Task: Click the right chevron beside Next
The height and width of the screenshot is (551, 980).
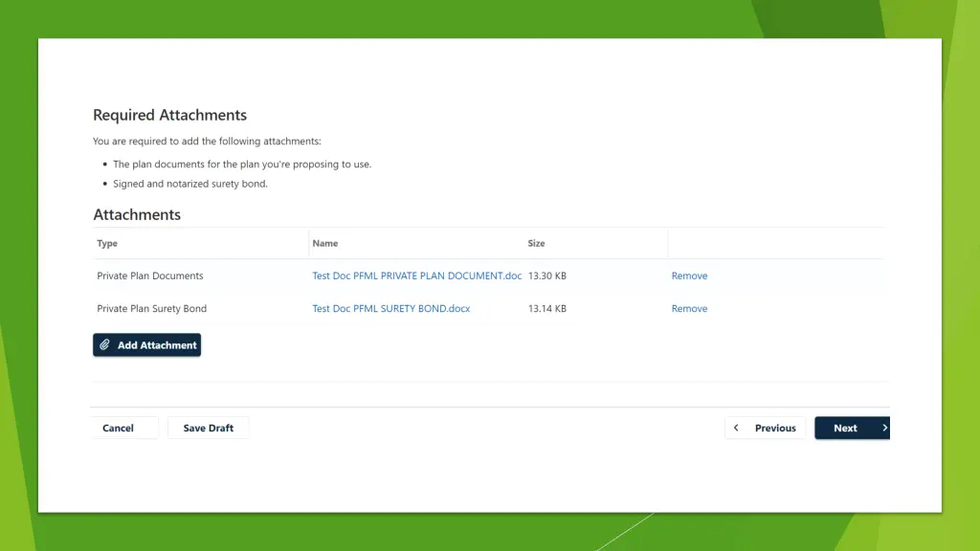Action: (x=884, y=429)
